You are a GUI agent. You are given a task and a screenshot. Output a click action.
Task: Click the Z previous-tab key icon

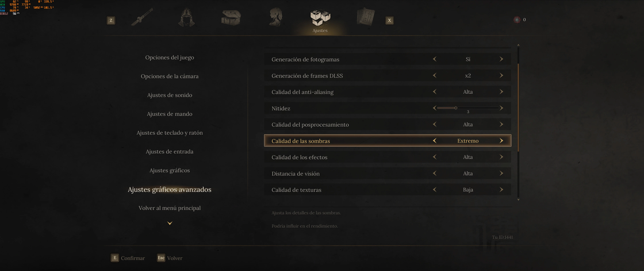111,20
